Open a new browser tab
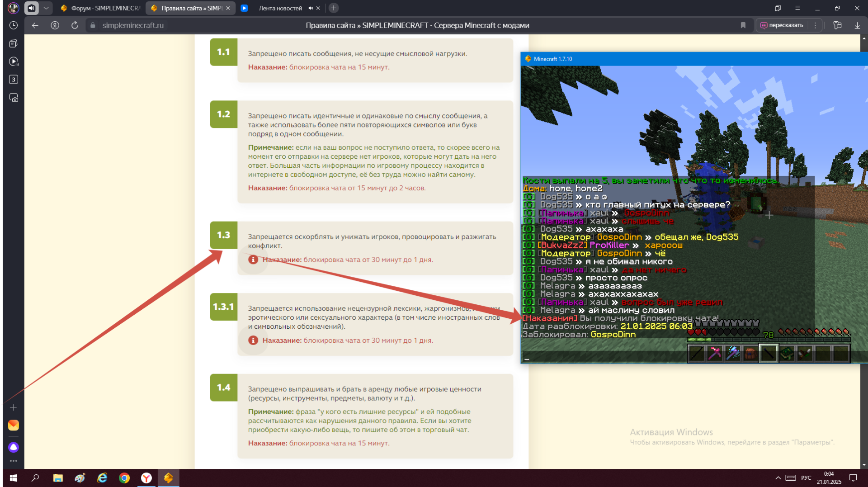Screen dimensions: 868x487 (x=334, y=8)
